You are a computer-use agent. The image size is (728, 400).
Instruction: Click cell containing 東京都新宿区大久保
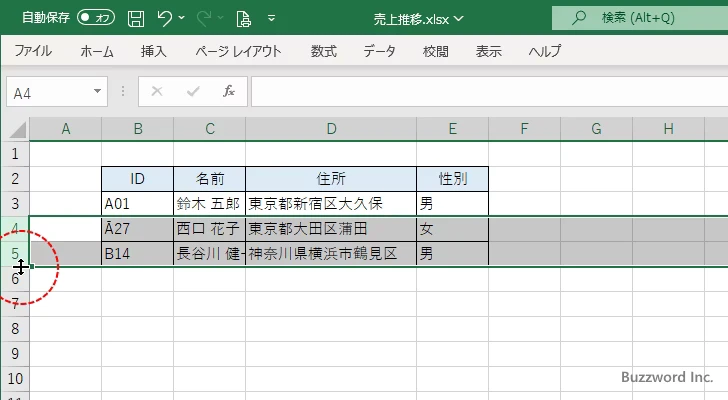(x=331, y=204)
